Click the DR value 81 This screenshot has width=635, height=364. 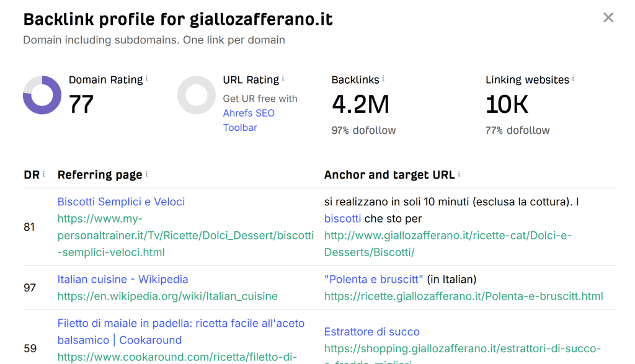29,227
